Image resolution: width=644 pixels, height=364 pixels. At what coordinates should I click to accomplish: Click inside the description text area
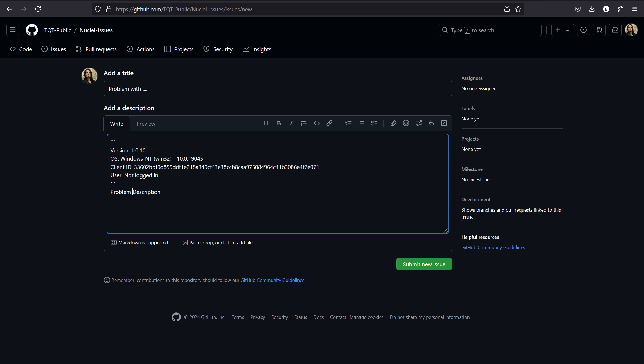[x=278, y=184]
